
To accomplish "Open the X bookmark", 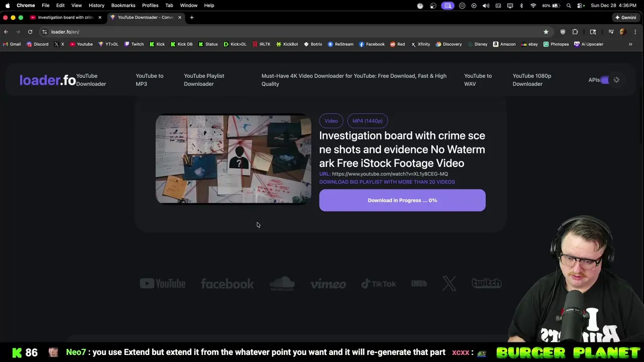I will click(59, 44).
